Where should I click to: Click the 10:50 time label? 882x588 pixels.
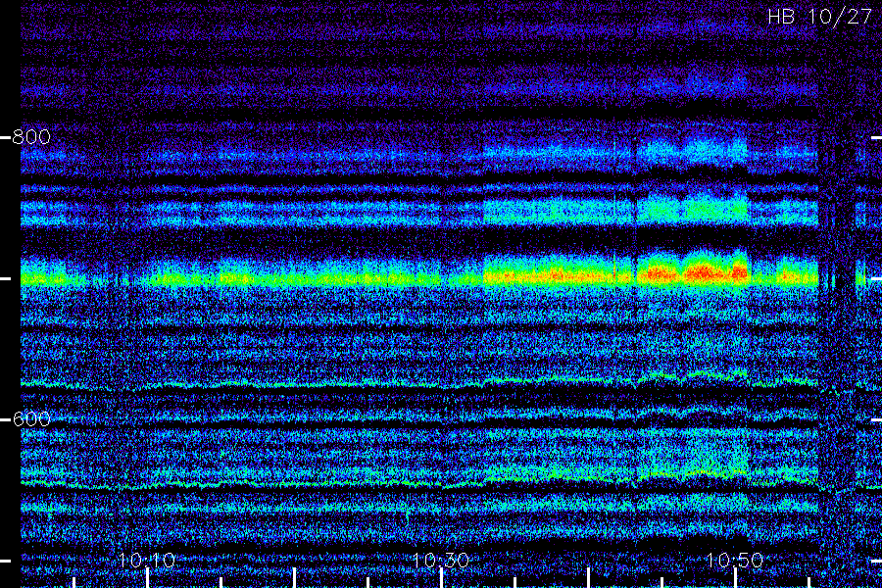coord(735,560)
